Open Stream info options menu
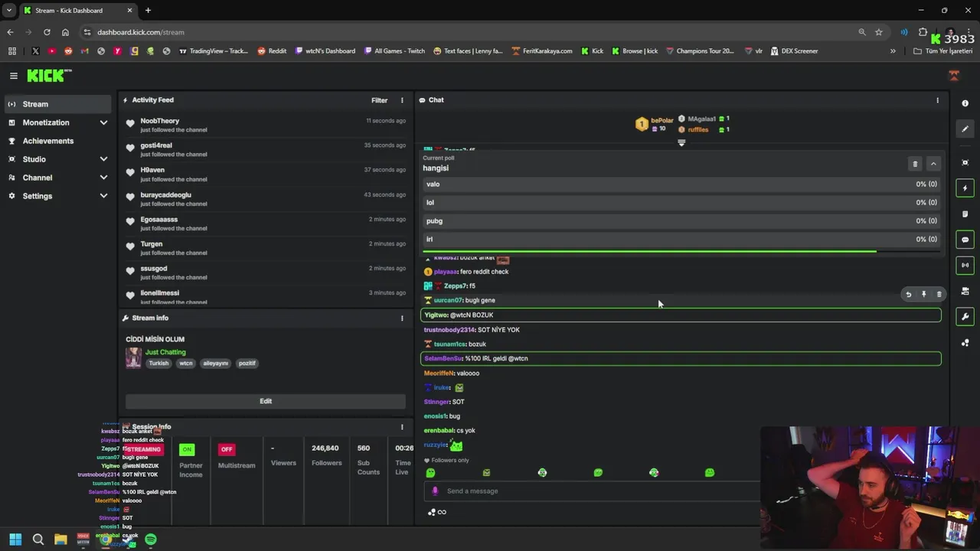Image resolution: width=980 pixels, height=551 pixels. coord(402,318)
